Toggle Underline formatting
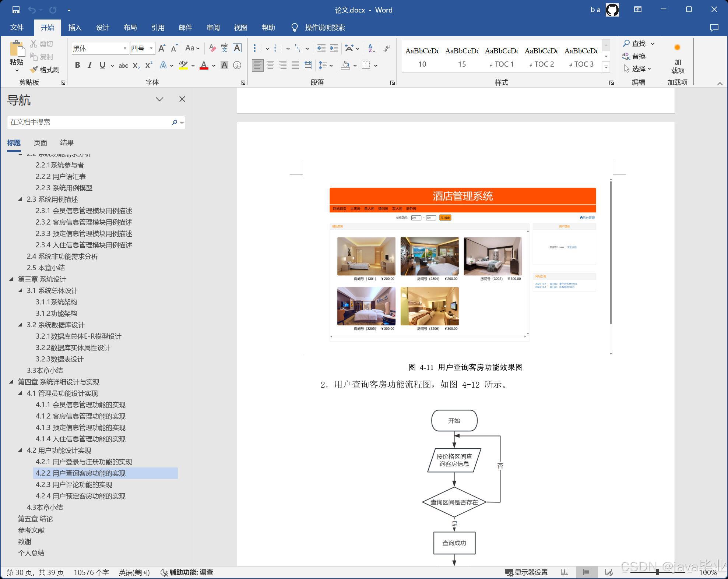Viewport: 728px width, 579px height. 102,66
